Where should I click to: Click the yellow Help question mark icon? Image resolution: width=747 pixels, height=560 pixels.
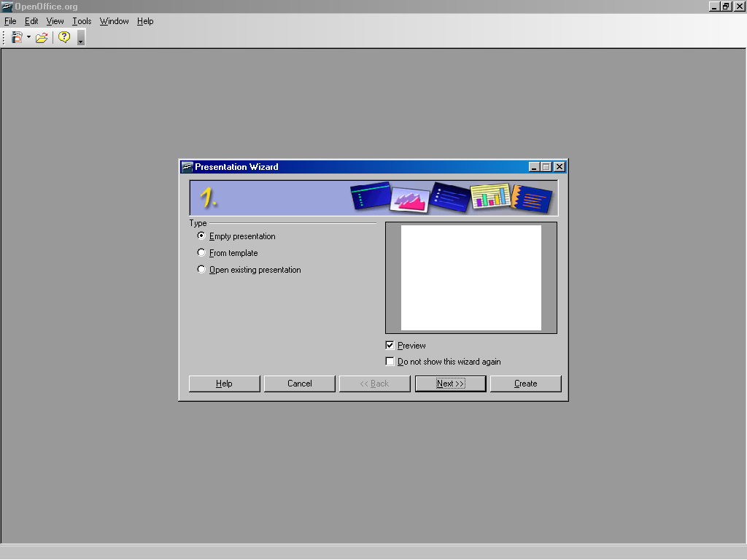[64, 37]
